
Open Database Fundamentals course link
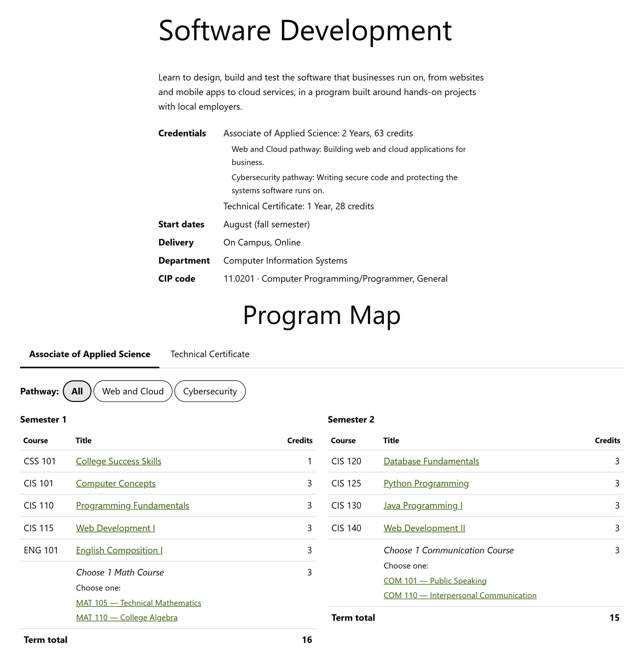click(431, 461)
